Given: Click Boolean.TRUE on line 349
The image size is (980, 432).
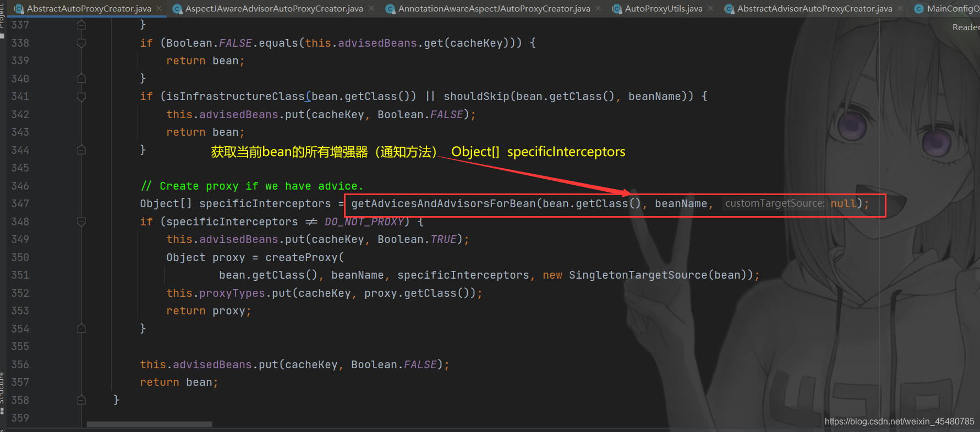Looking at the screenshot, I should [x=417, y=240].
